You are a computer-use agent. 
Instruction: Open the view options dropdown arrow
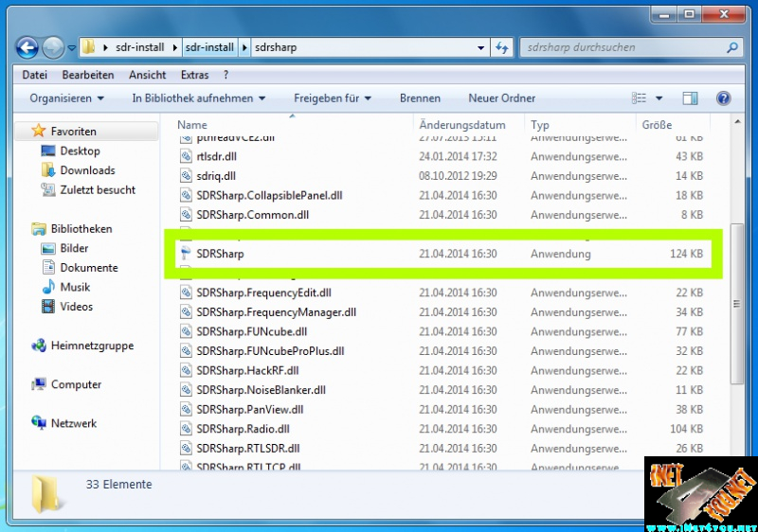click(659, 98)
